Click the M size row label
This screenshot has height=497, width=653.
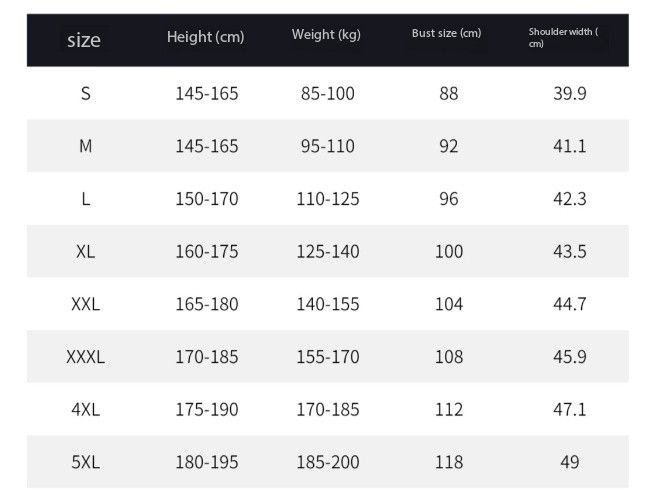click(86, 146)
